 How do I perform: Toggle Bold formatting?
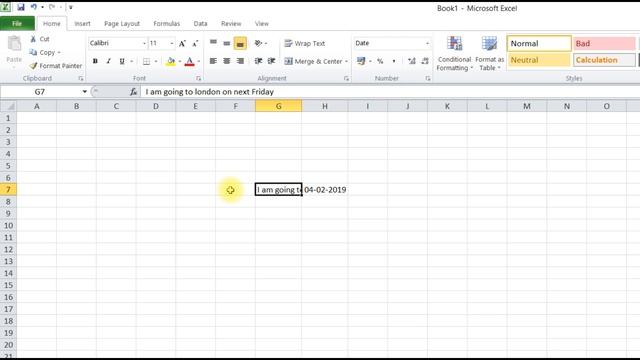[x=95, y=61]
